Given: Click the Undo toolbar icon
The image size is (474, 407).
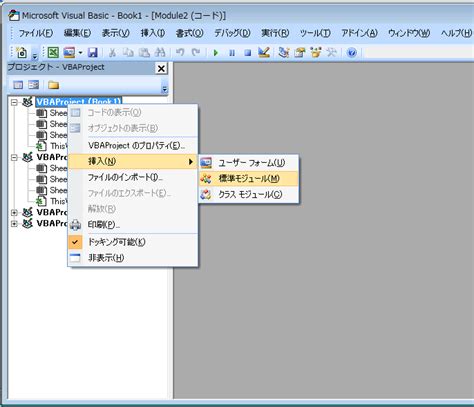Looking at the screenshot, I should [180, 52].
